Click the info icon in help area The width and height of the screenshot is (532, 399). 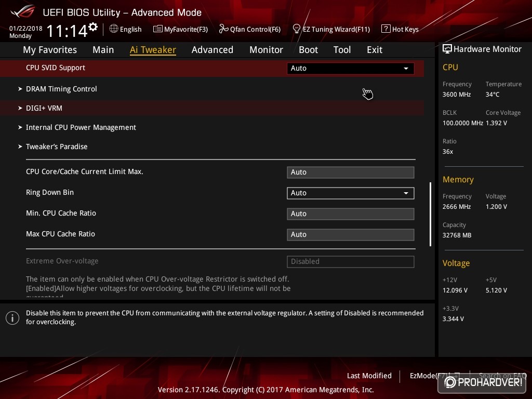(12, 318)
